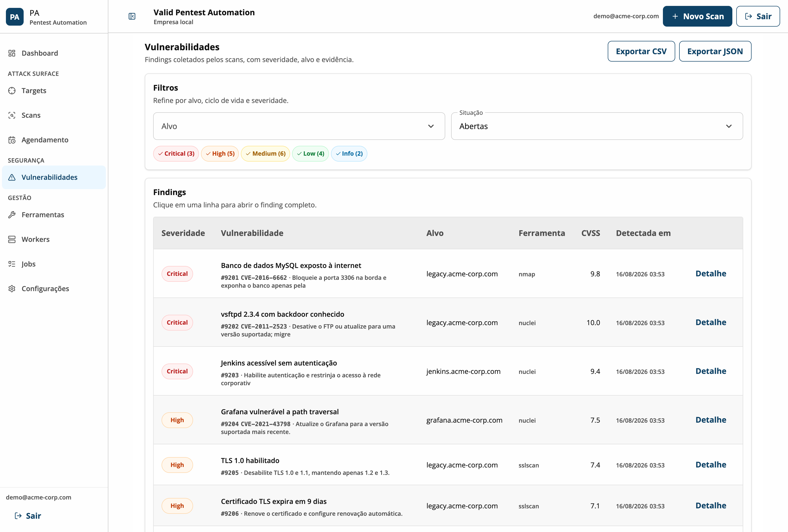788x532 pixels.
Task: Open Detalhe for TLS 1.0 habilitado
Action: (711, 465)
